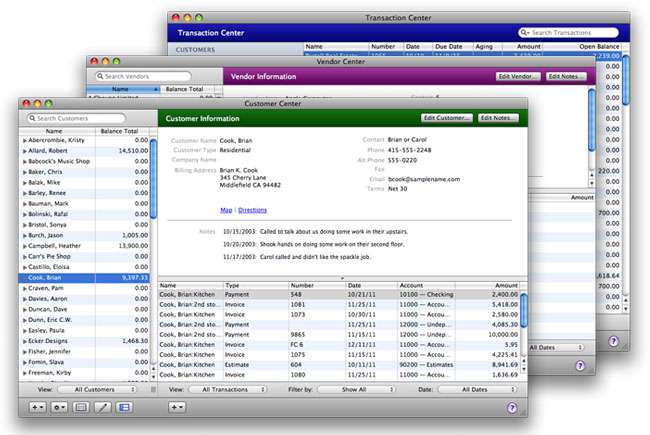This screenshot has width=650, height=435.
Task: Click the pencil edit icon
Action: (103, 407)
